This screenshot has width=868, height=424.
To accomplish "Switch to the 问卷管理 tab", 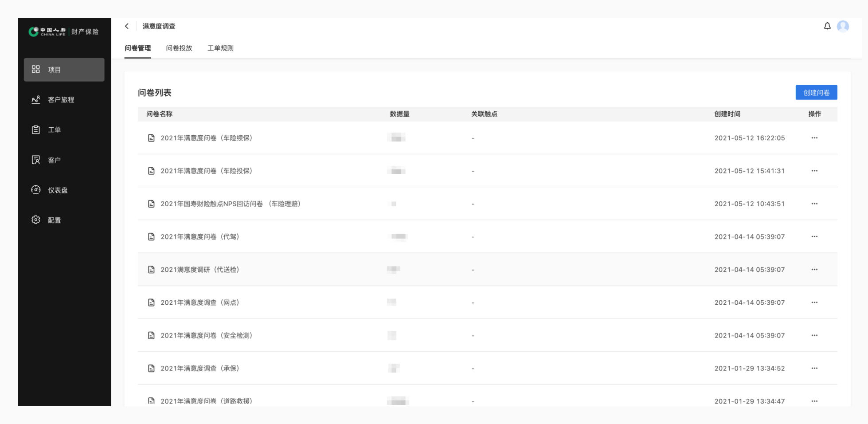I will (137, 48).
